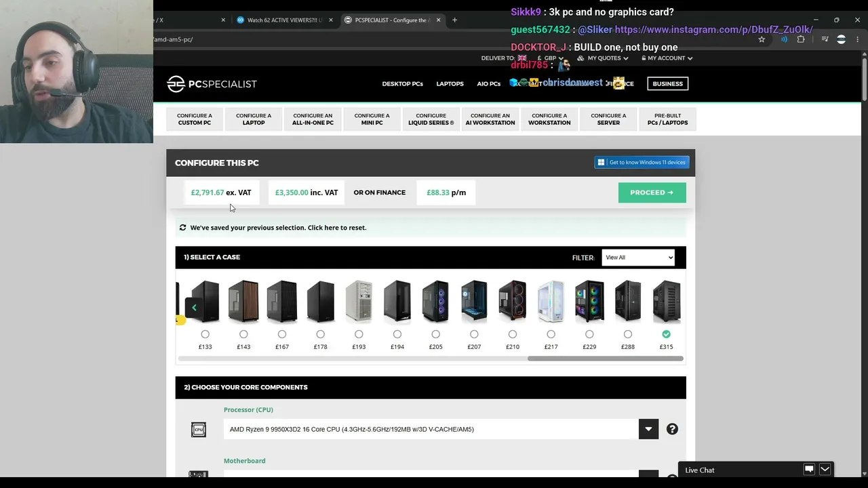Open the Configure Liquid Series tab
The image size is (868, 488).
[x=431, y=119]
